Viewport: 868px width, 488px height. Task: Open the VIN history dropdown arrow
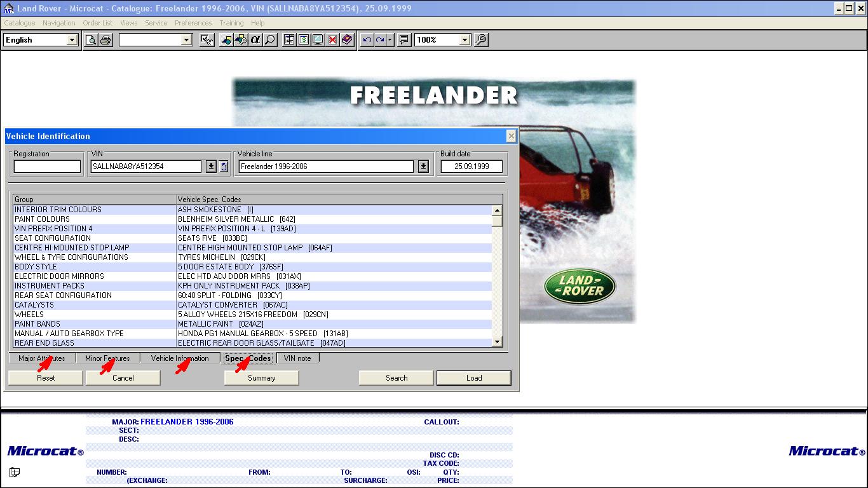click(212, 166)
